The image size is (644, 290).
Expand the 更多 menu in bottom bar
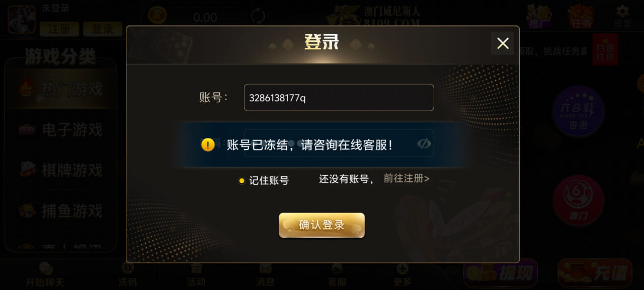tap(403, 275)
